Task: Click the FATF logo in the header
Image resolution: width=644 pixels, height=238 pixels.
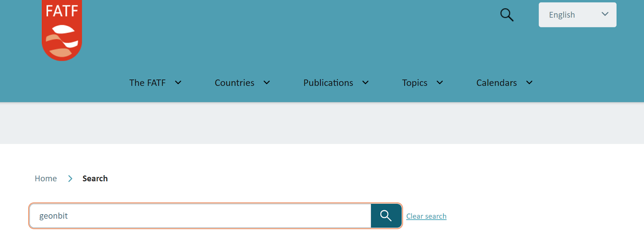Action: [x=62, y=31]
